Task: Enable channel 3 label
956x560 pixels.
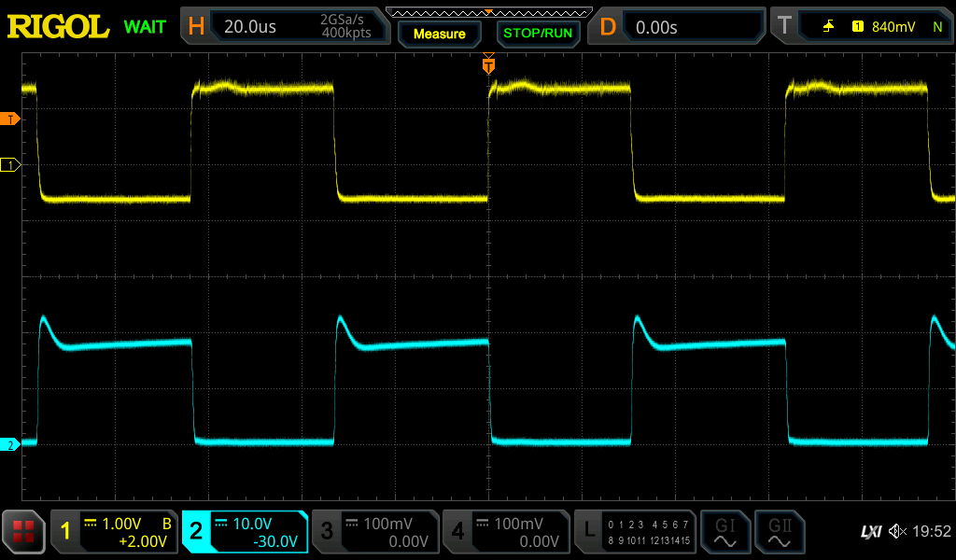Action: click(x=375, y=531)
